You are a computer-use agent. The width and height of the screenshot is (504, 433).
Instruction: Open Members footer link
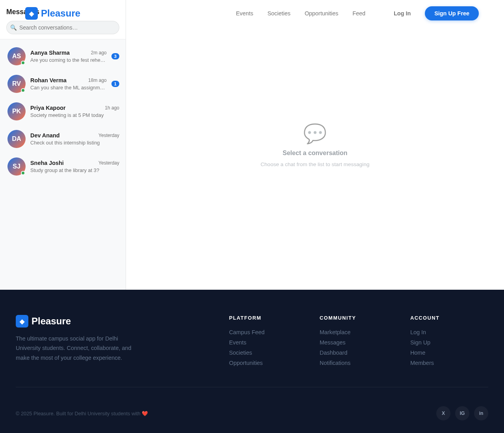coord(422,363)
